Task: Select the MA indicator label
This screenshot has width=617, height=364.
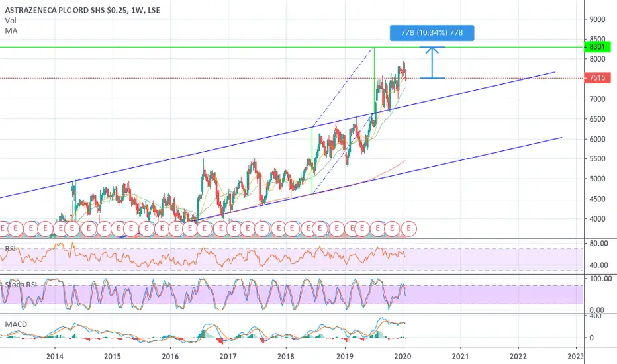Action: tap(11, 30)
